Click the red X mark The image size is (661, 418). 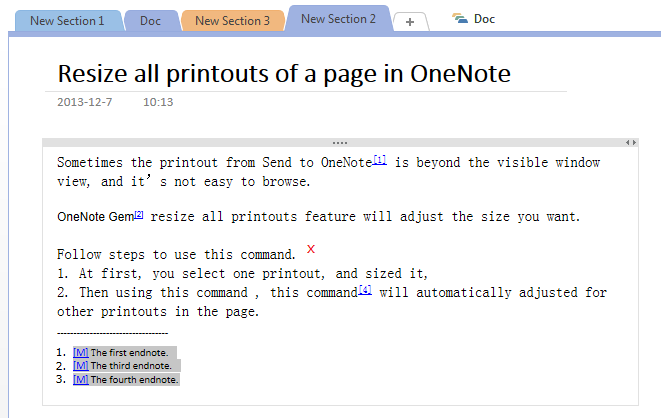pyautogui.click(x=311, y=249)
